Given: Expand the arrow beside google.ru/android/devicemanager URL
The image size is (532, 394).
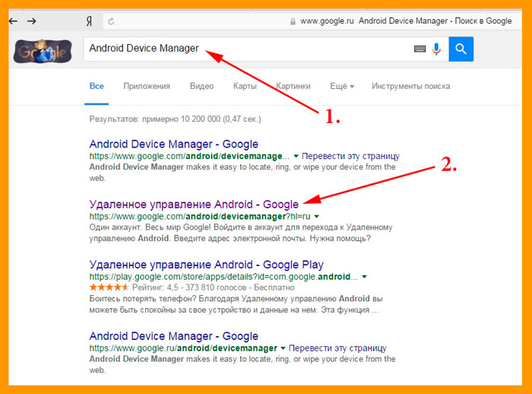Looking at the screenshot, I should point(283,348).
